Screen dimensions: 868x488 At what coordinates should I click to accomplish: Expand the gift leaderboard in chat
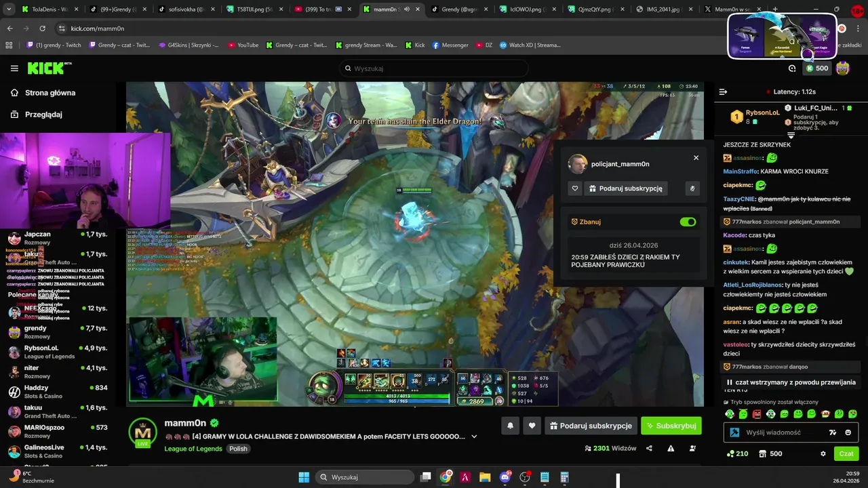pyautogui.click(x=791, y=136)
